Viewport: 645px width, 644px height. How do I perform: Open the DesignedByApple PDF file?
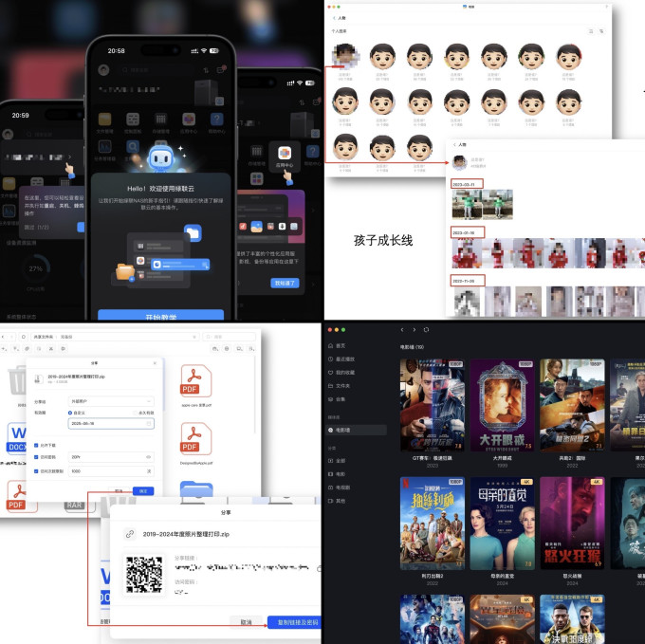(196, 439)
